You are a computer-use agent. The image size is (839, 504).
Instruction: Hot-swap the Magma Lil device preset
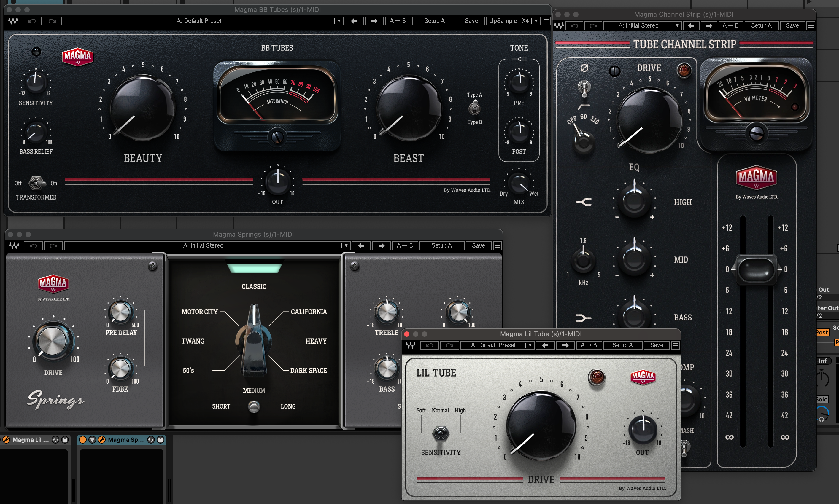55,440
